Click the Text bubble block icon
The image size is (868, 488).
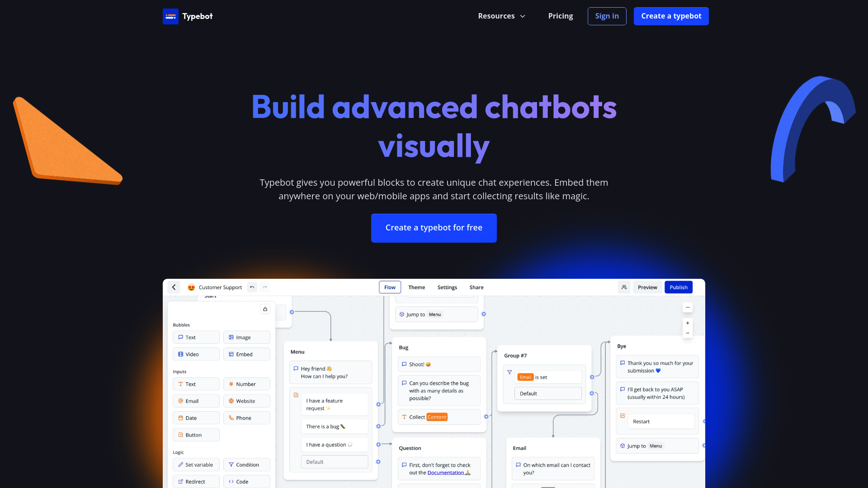coord(181,337)
